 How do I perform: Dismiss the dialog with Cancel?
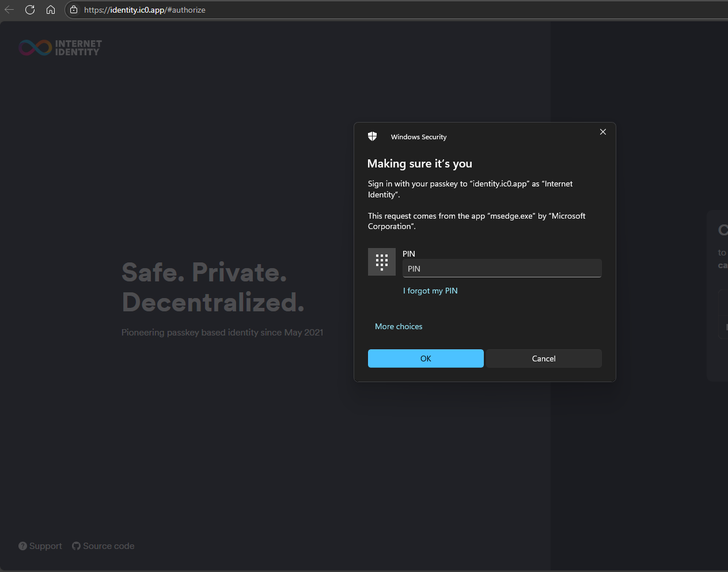[544, 359]
